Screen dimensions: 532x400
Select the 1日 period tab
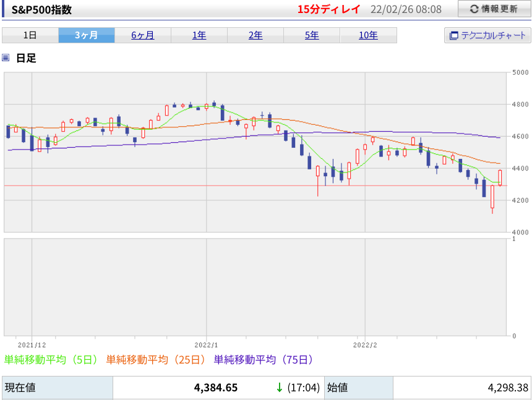(30, 35)
